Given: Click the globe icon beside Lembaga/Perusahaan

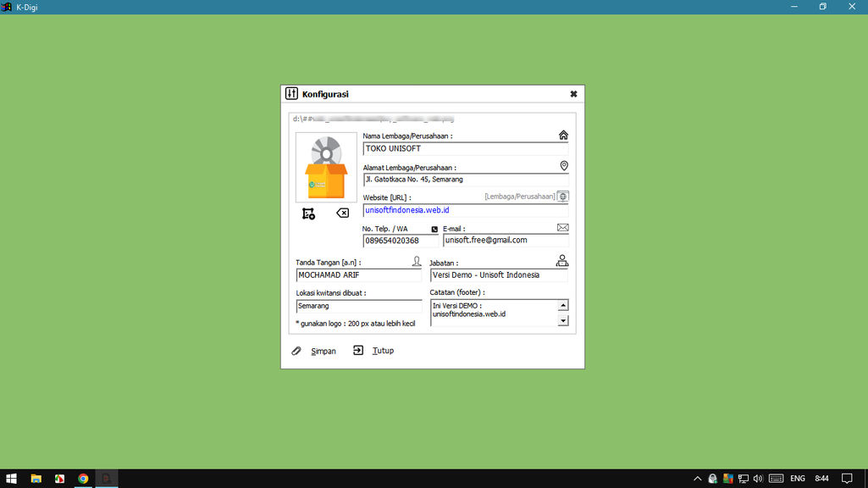Looking at the screenshot, I should [563, 197].
